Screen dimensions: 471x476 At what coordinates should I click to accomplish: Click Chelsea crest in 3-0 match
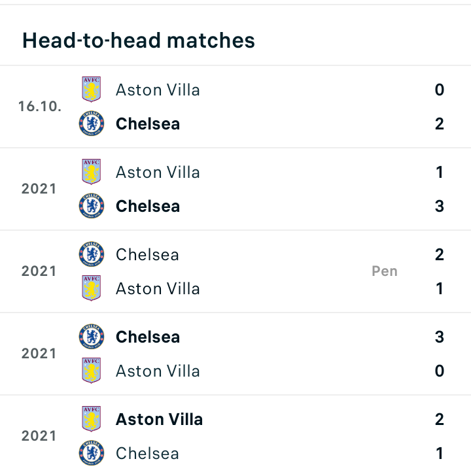click(92, 336)
